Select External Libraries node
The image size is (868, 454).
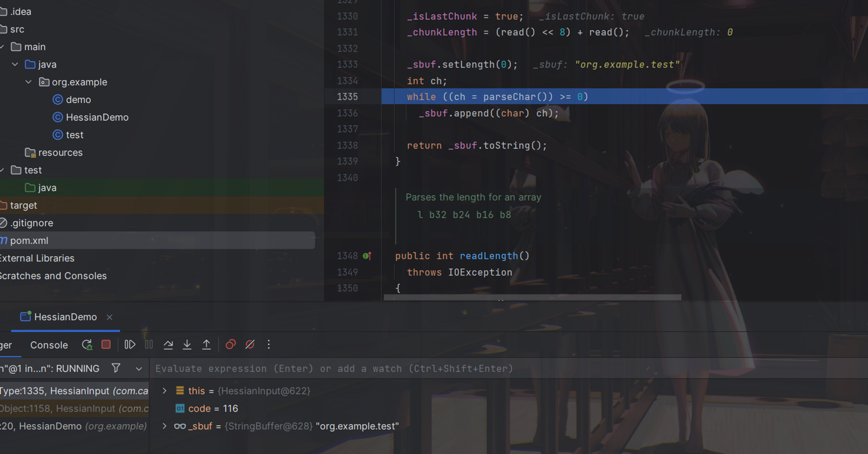click(x=37, y=258)
